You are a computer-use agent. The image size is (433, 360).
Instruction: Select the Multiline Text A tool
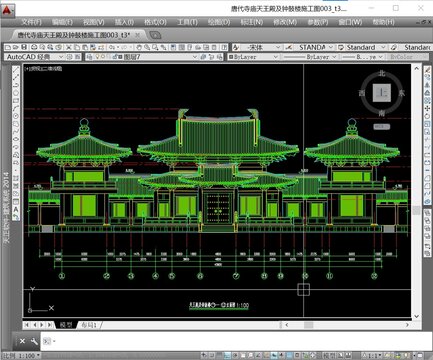[x=16, y=210]
